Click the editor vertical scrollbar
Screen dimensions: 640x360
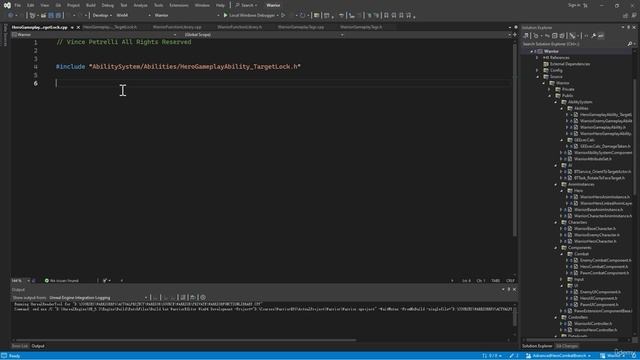pos(515,139)
